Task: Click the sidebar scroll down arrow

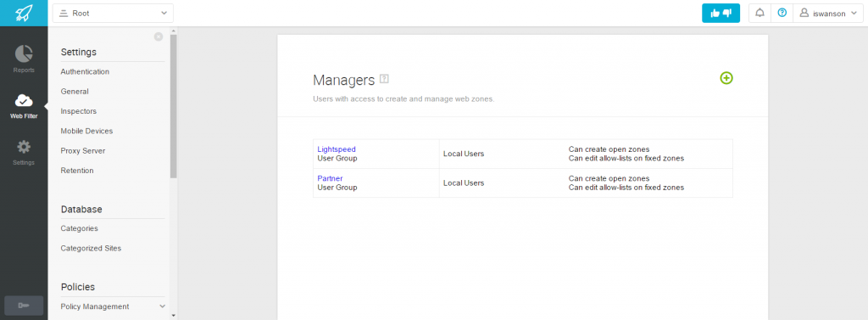Action: 173,316
